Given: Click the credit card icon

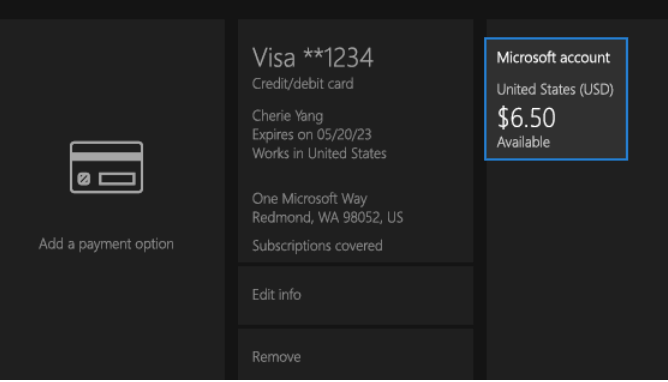Looking at the screenshot, I should pyautogui.click(x=107, y=167).
